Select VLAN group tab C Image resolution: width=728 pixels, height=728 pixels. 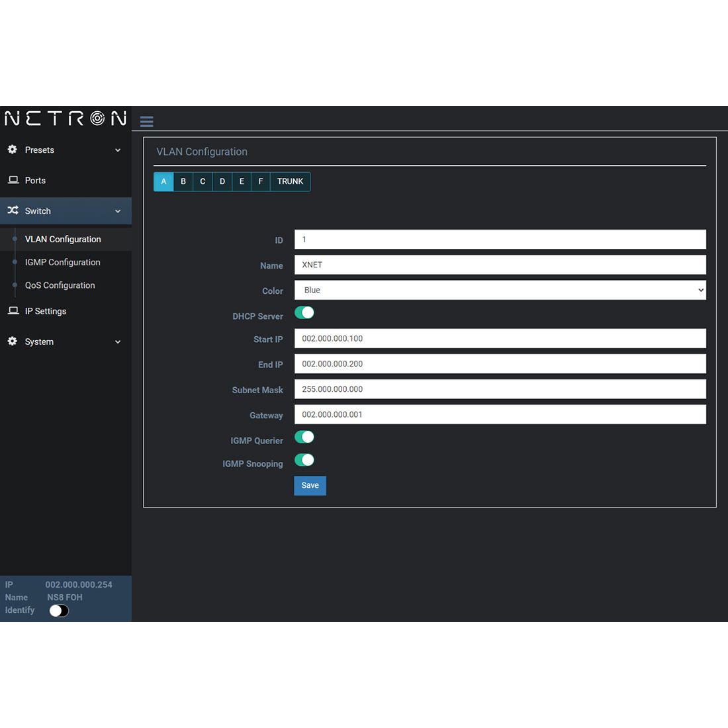point(203,181)
